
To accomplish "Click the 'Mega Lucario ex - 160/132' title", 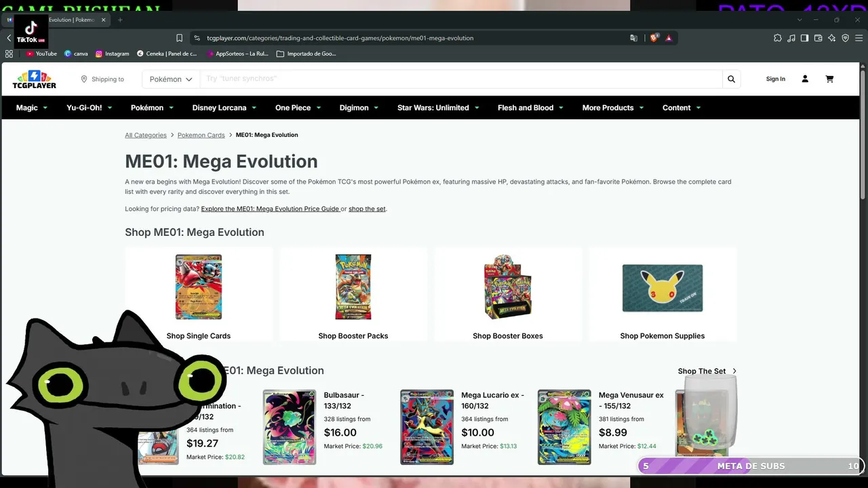I will point(492,401).
